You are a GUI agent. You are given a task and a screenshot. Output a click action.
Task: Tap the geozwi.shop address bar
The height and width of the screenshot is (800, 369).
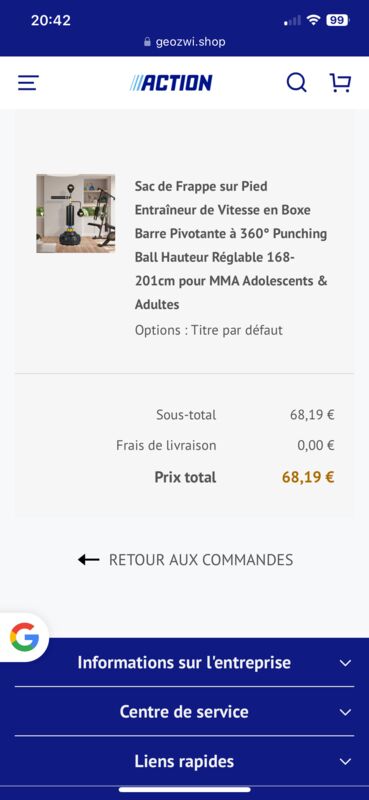(185, 42)
